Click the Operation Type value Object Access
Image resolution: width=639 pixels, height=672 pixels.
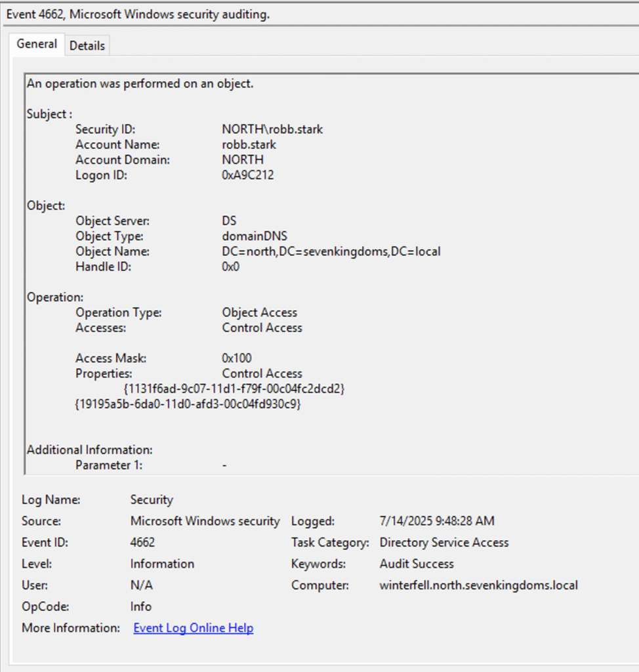[x=259, y=312]
